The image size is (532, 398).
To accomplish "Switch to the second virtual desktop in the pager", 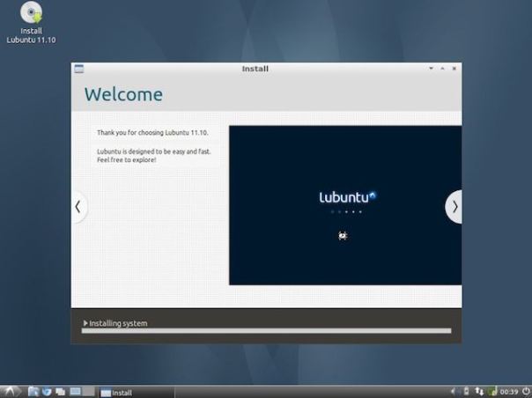I will coord(89,392).
